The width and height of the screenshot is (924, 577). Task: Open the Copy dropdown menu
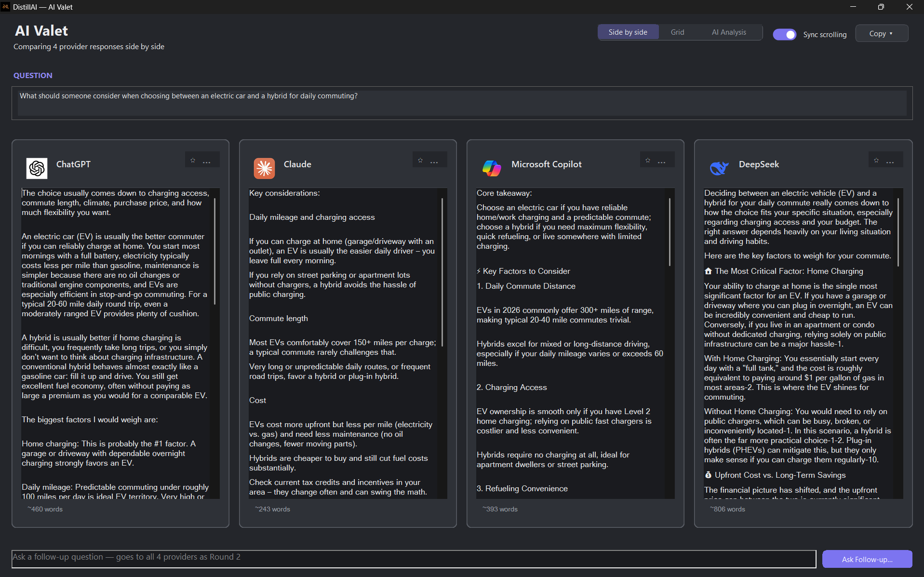pyautogui.click(x=882, y=33)
